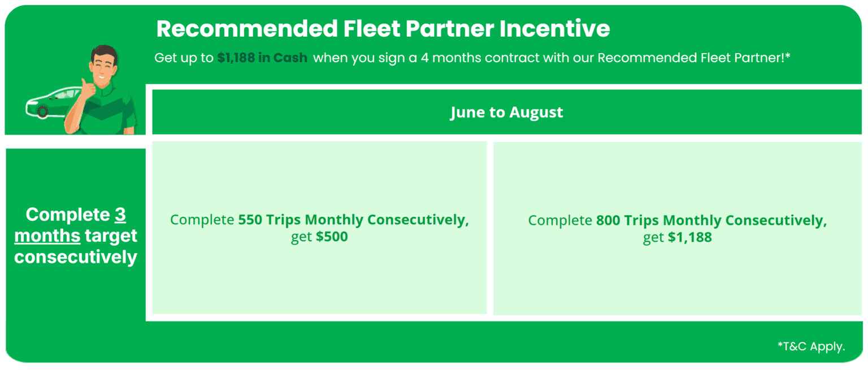Viewport: 868px width, 370px height.
Task: Open the T&C Apply note
Action: pos(811,347)
